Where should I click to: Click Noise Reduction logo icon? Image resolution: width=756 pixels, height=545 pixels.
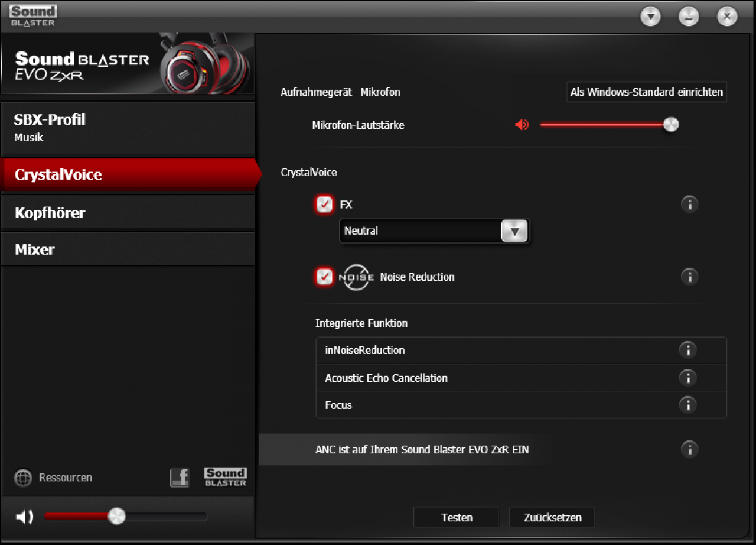(356, 277)
